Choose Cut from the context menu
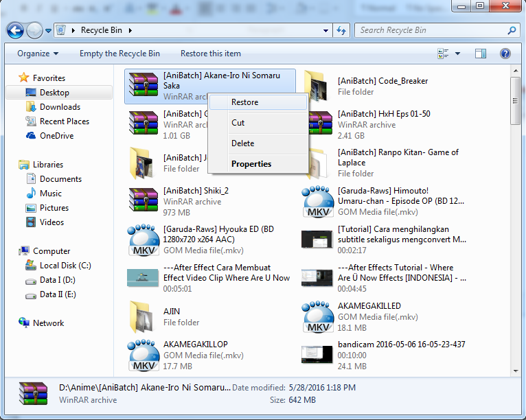526x420 pixels. point(258,123)
